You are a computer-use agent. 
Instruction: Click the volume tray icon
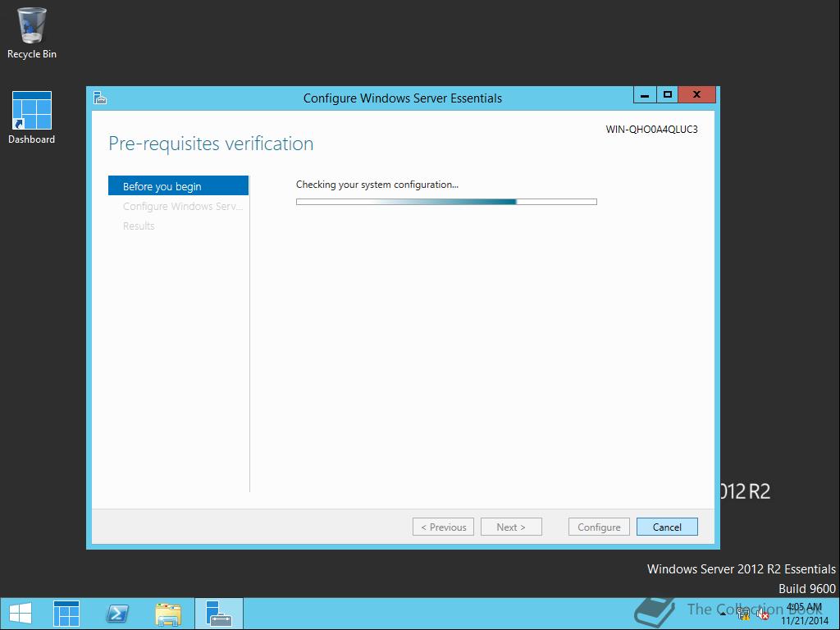[762, 614]
